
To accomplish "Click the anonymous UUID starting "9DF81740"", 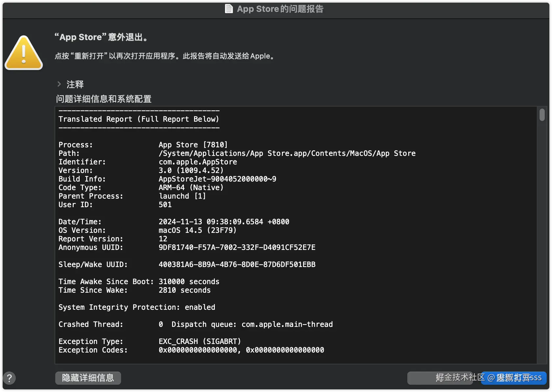I will (237, 247).
